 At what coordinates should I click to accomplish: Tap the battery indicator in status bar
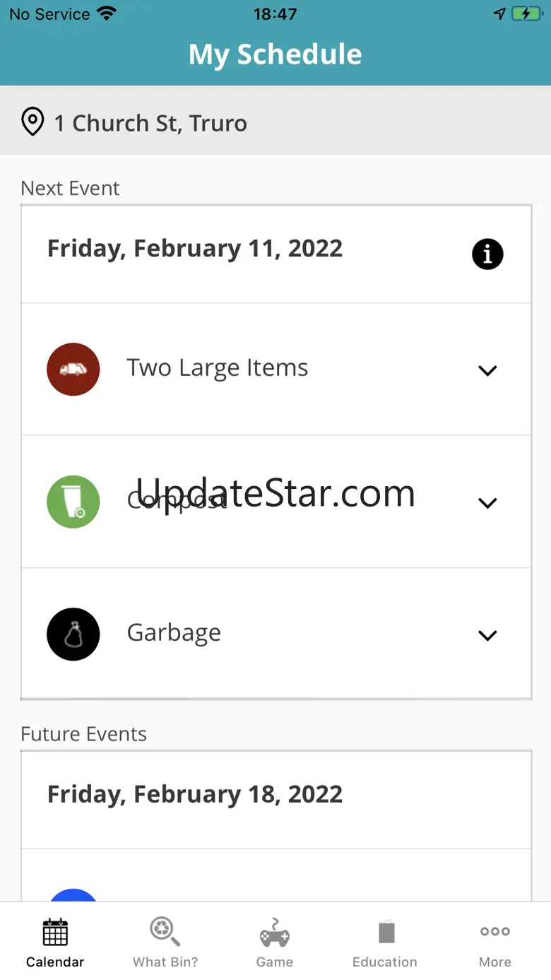526,14
